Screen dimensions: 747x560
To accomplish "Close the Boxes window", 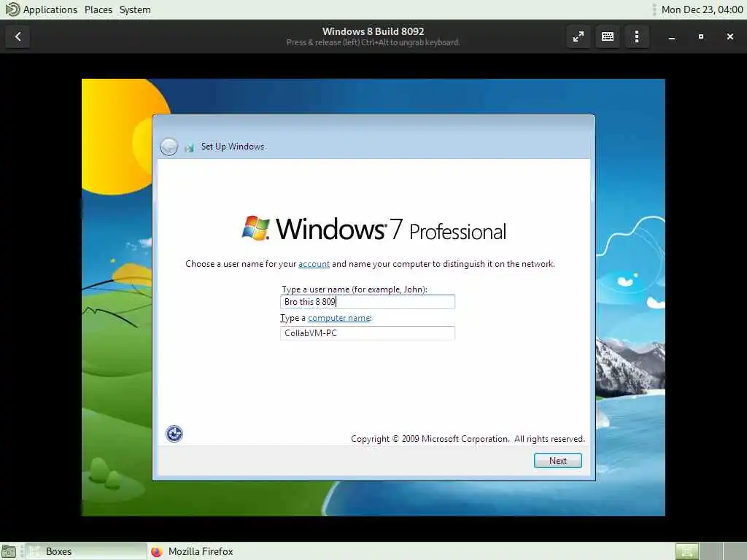I will pos(729,36).
